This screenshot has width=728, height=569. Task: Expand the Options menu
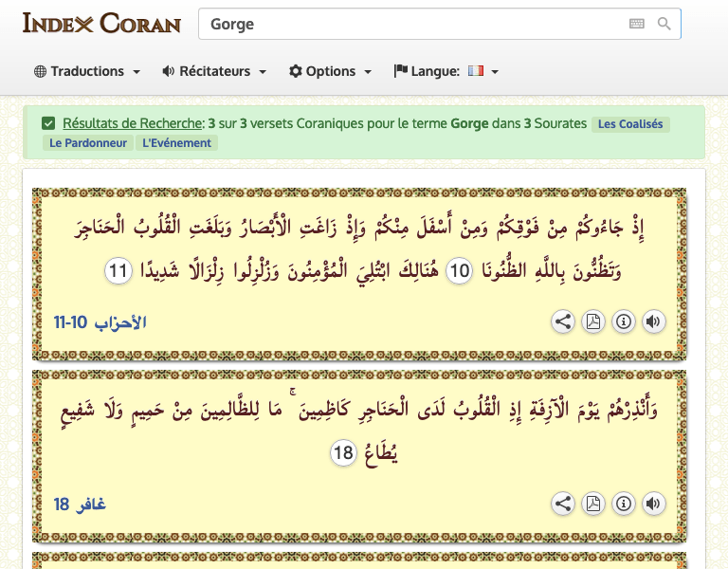(x=330, y=71)
